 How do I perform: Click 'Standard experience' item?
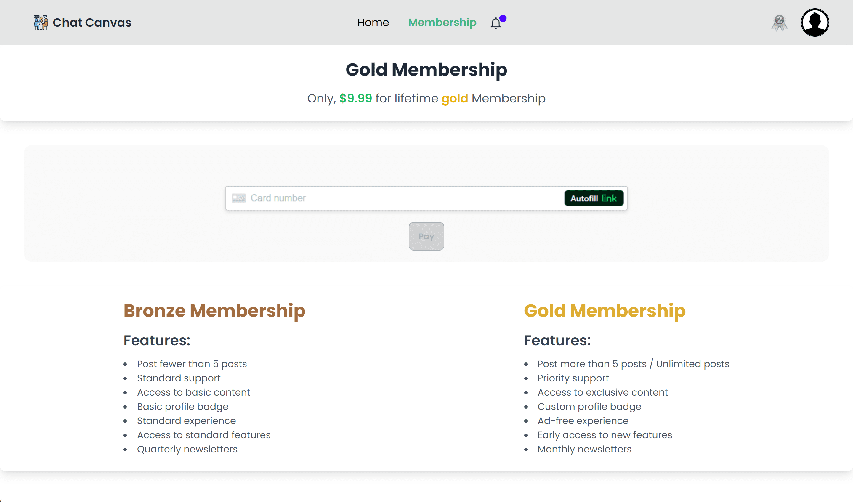(x=186, y=421)
